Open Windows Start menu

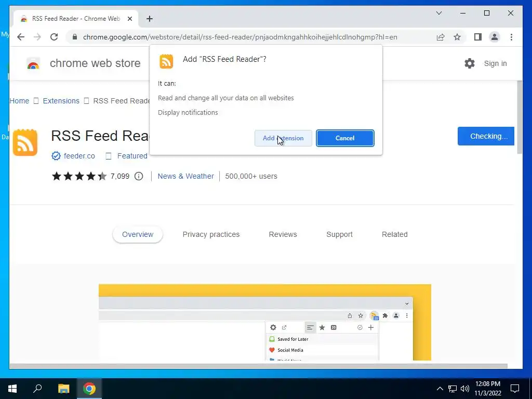pyautogui.click(x=12, y=389)
